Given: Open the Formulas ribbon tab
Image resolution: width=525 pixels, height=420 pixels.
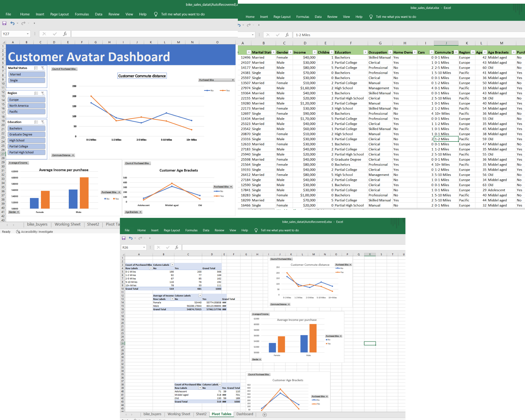Looking at the screenshot, I should tap(82, 14).
